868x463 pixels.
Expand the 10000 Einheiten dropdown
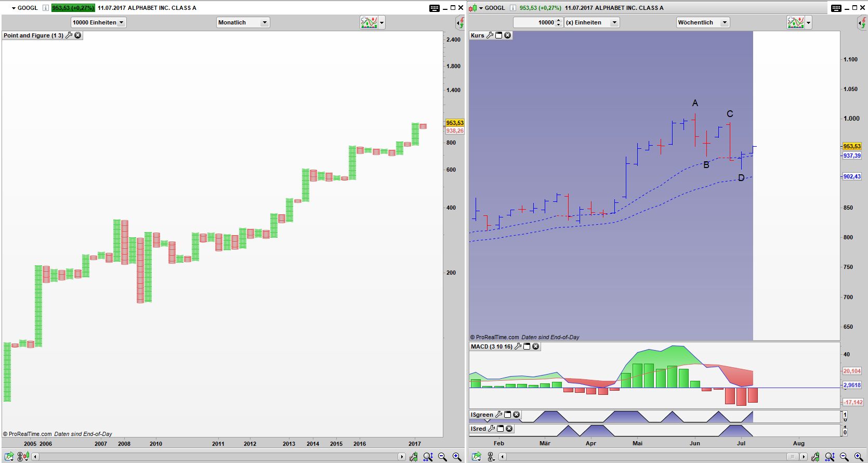point(98,22)
